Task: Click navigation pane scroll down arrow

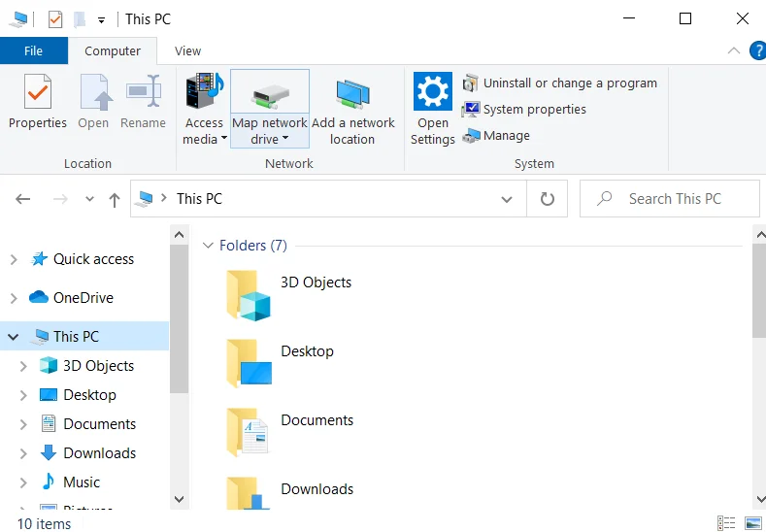Action: 180,499
